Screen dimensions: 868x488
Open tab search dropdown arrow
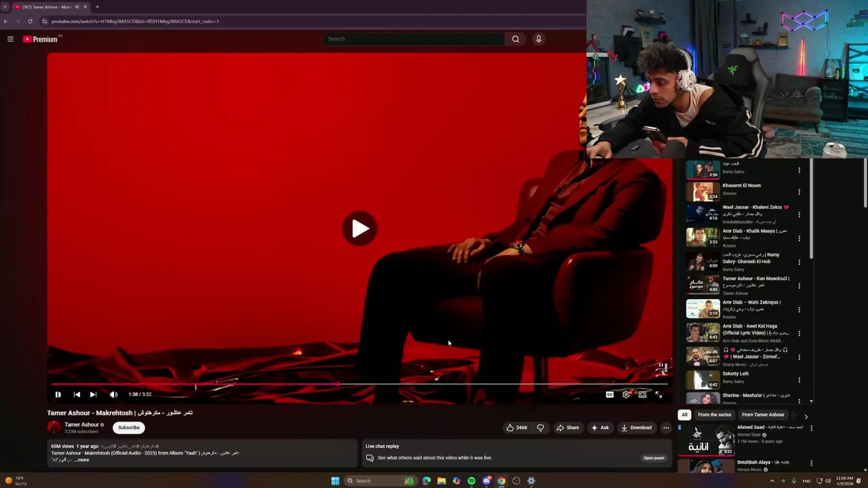[x=5, y=7]
